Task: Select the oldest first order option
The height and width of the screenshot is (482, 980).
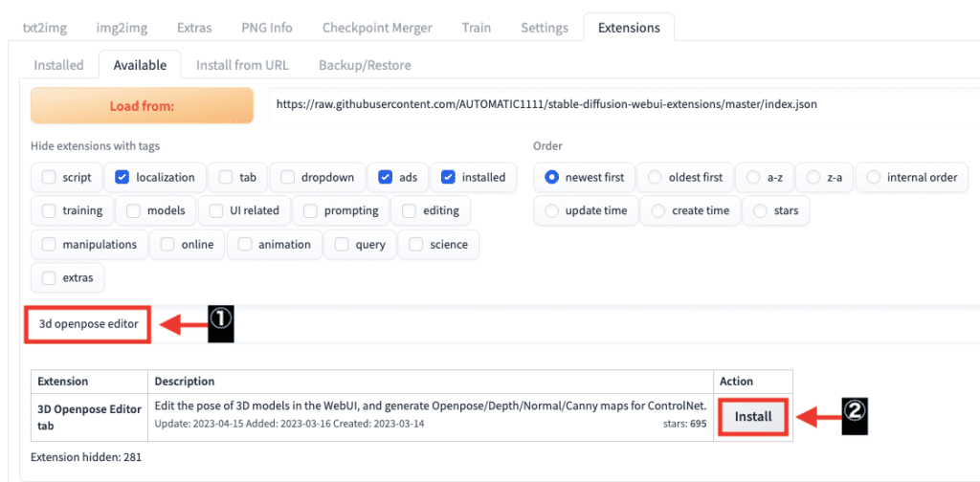Action: pyautogui.click(x=655, y=177)
